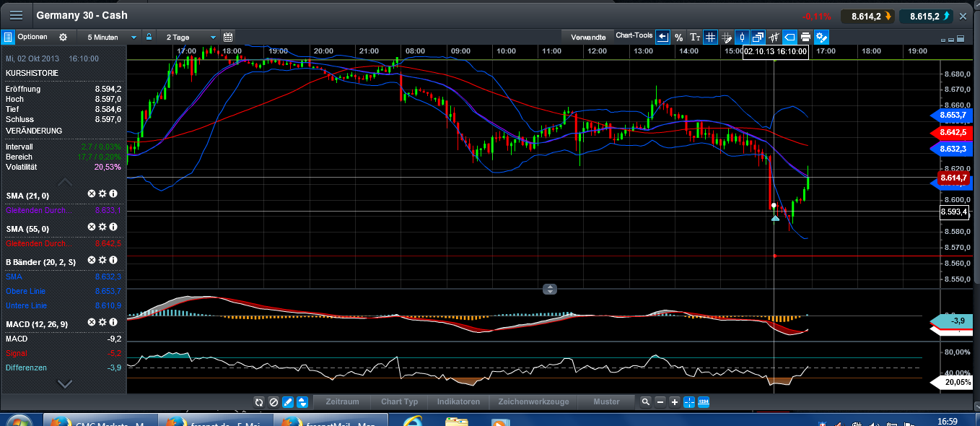Viewport: 980px width, 426px height.
Task: Open the file explorer folder in taskbar
Action: pos(457,421)
